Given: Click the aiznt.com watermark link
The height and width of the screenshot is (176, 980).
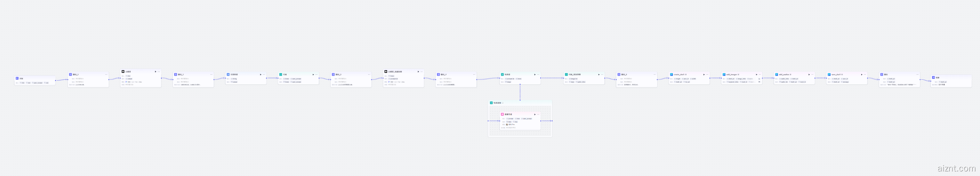Looking at the screenshot, I should [957, 168].
